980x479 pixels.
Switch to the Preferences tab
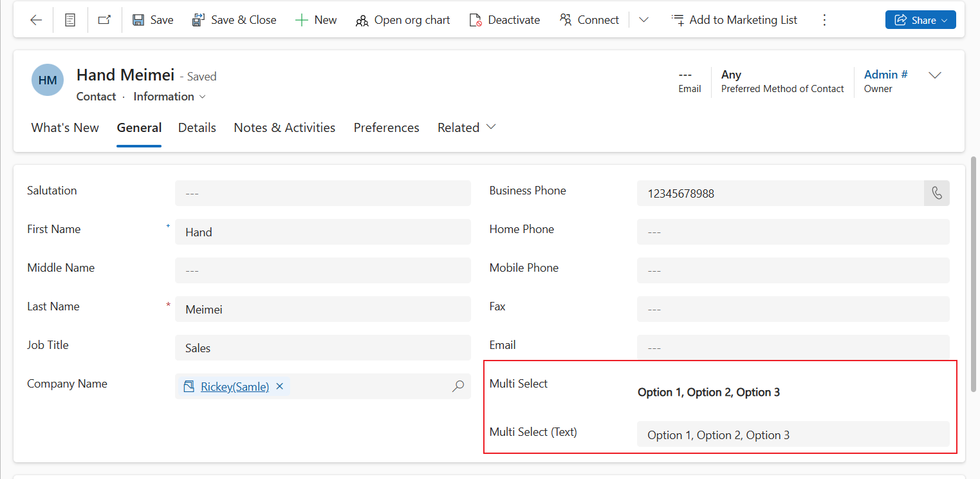pos(386,127)
